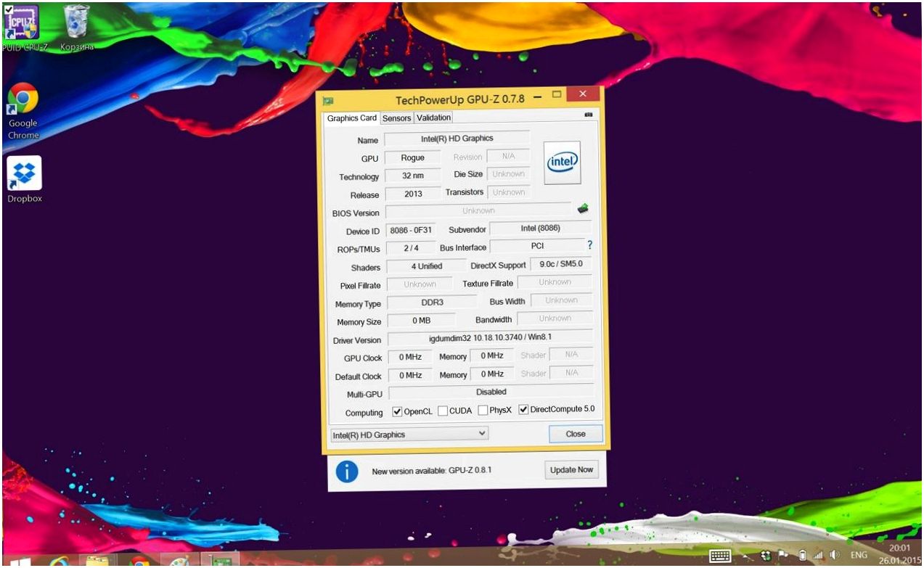Click the Name field Intel(R) HD Graphics
924x568 pixels.
457,139
